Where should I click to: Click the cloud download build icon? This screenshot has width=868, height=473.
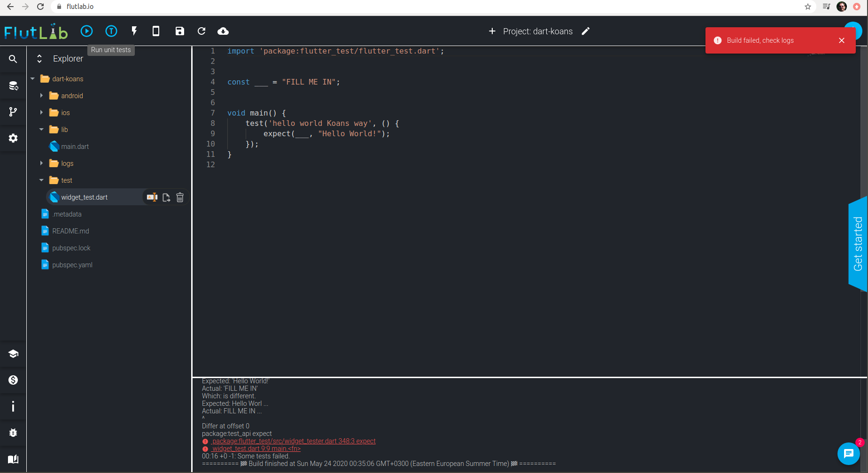(x=223, y=31)
